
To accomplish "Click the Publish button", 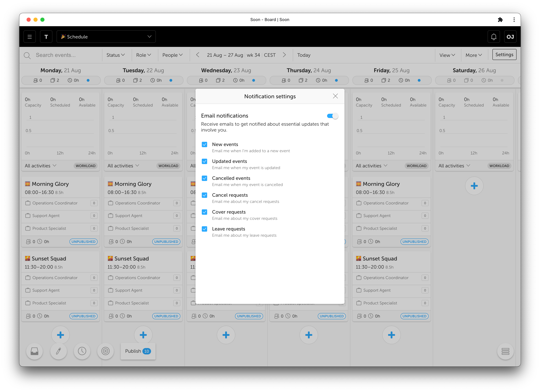I will click(138, 351).
